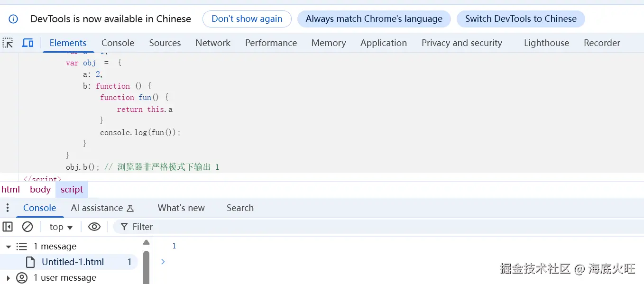Open the Network tab
The height and width of the screenshot is (284, 644).
(x=213, y=43)
